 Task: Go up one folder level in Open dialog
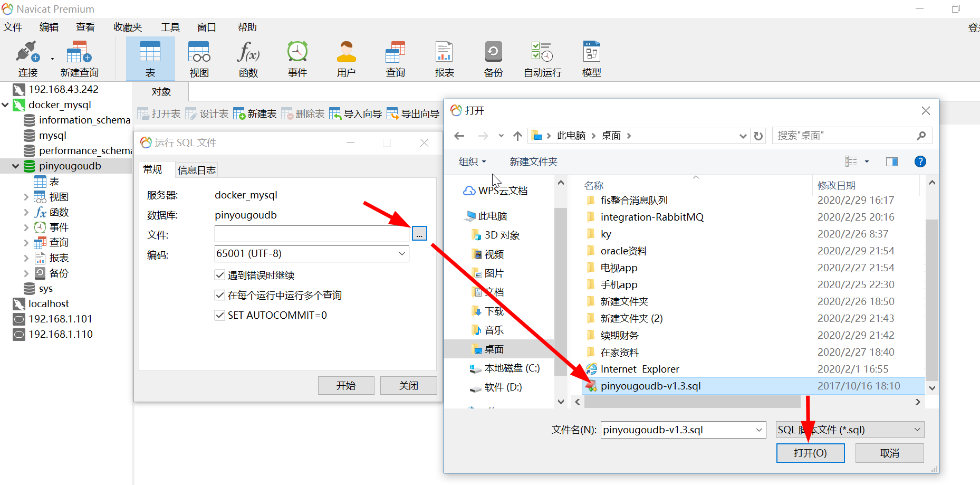(518, 136)
